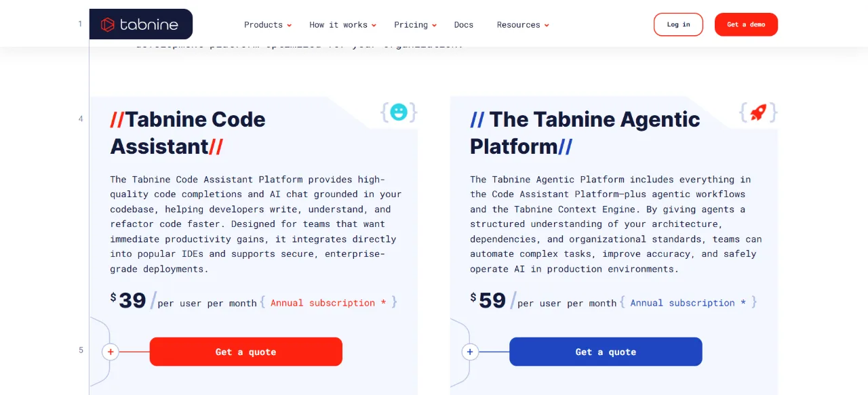The width and height of the screenshot is (868, 395).
Task: Open the Docs page
Action: [464, 25]
